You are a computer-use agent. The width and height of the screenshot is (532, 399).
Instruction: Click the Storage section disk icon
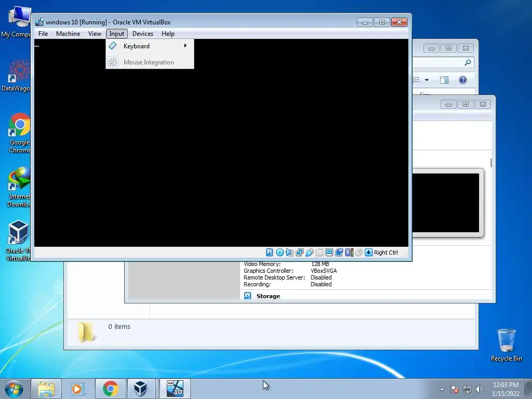pos(248,296)
